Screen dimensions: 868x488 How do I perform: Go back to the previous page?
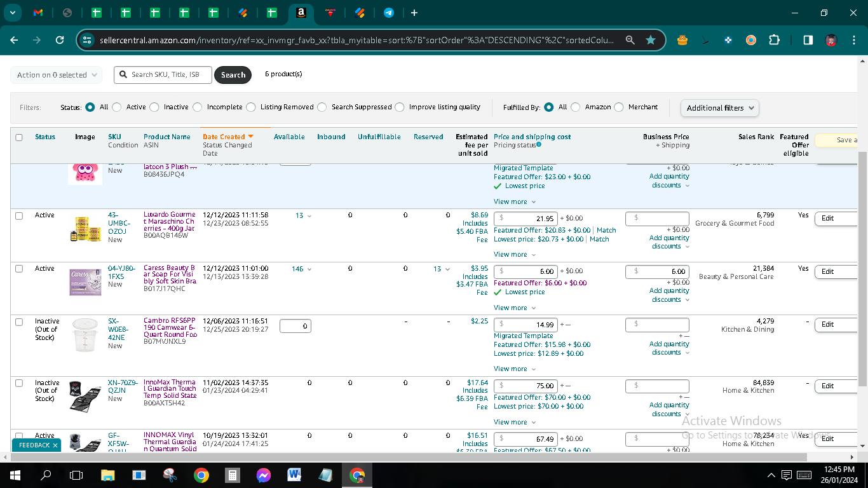click(x=14, y=40)
